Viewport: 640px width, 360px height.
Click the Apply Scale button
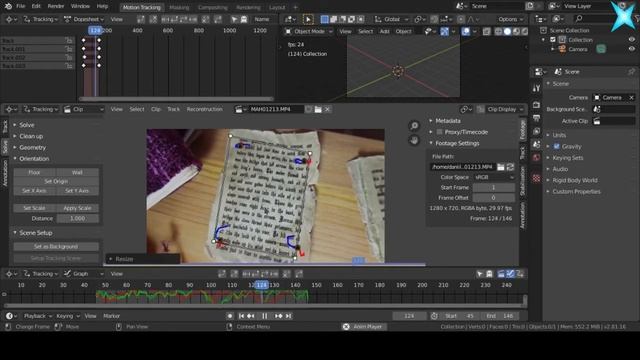point(77,208)
